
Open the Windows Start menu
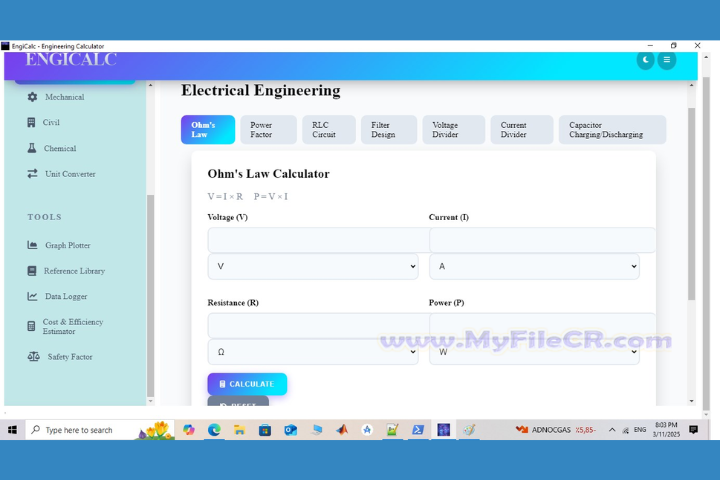pos(12,430)
